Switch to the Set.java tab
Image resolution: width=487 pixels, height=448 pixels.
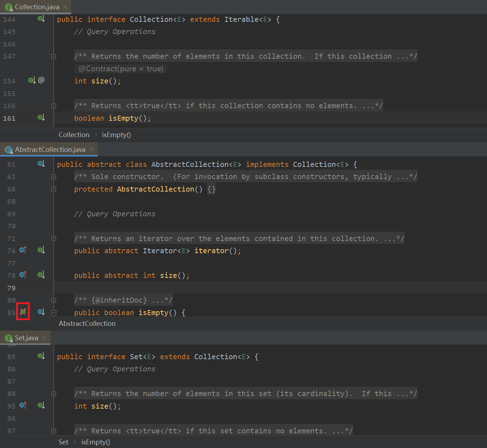[25, 338]
